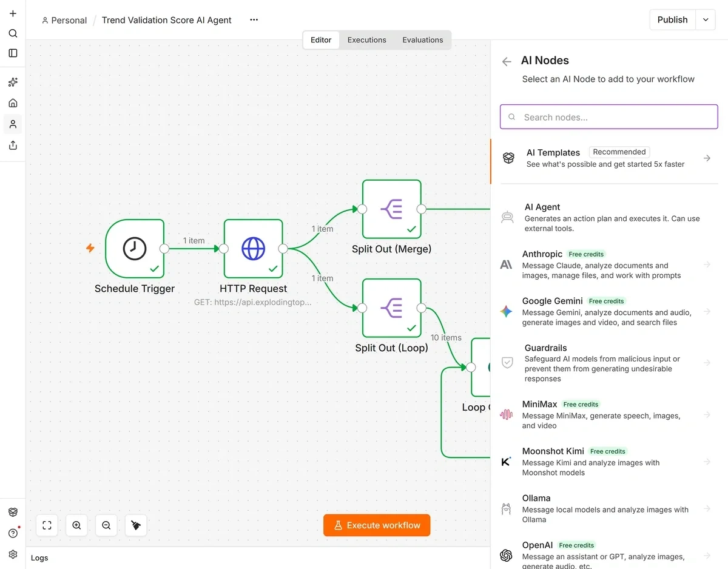728x569 pixels.
Task: Expand the Google Gemini actions arrow
Action: click(707, 312)
